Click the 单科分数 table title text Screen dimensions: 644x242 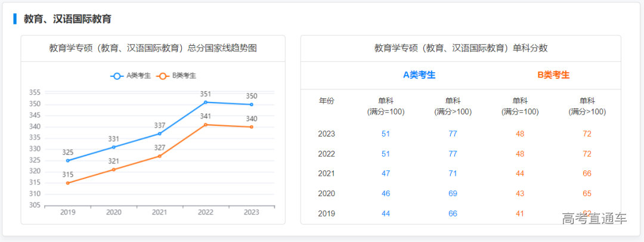pyautogui.click(x=460, y=48)
